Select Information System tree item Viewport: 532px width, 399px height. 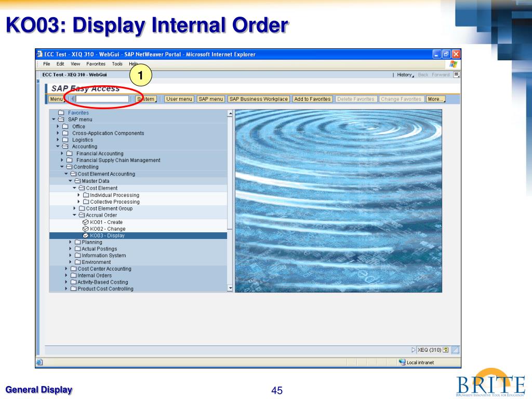(103, 256)
